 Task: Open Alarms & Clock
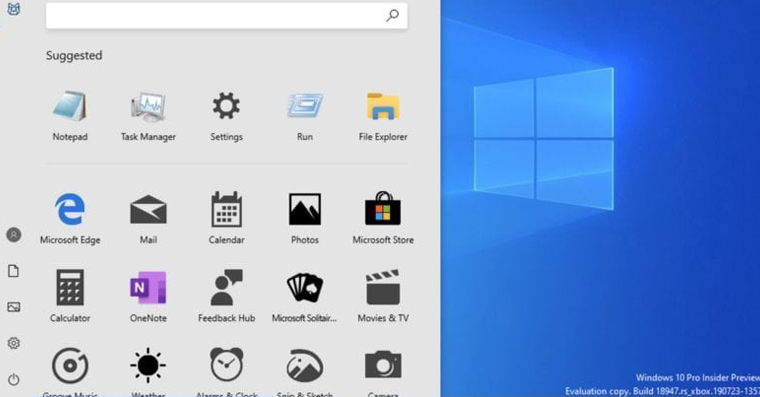226,372
